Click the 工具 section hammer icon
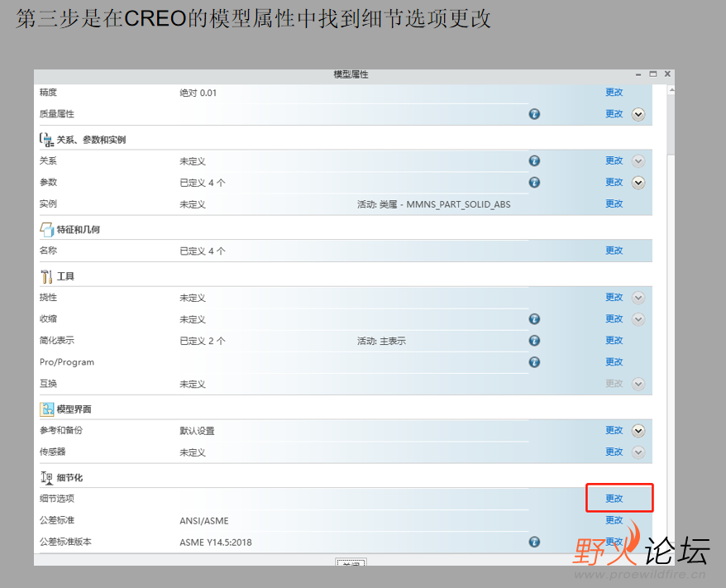The height and width of the screenshot is (588, 726). 46,276
